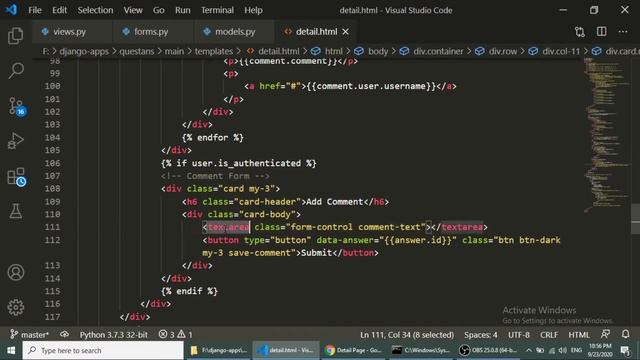The image size is (640, 360).
Task: Click div.container breadcrumb segment
Action: pos(438,51)
